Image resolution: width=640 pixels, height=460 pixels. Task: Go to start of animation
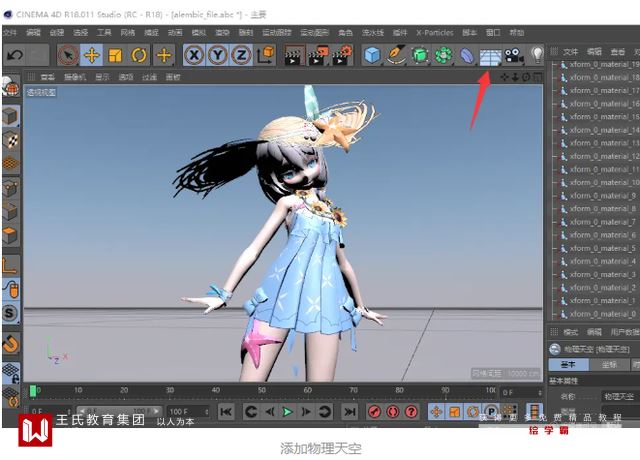pos(226,412)
